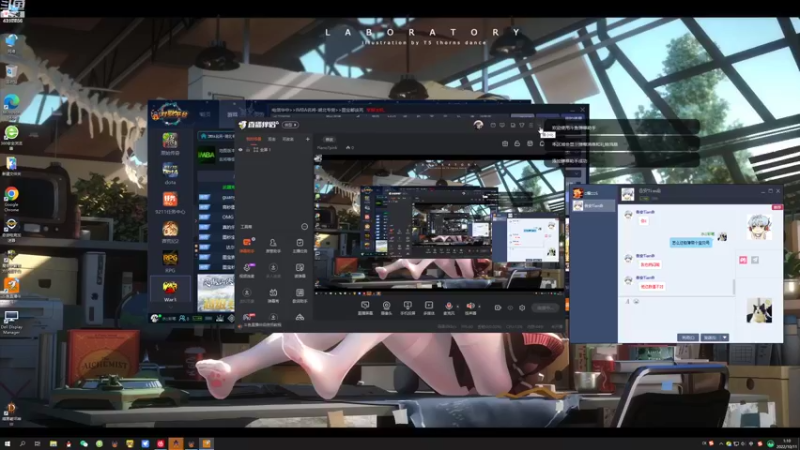Click diamond icon in game platform bottom bar
The width and height of the screenshot is (800, 450).
click(x=231, y=318)
